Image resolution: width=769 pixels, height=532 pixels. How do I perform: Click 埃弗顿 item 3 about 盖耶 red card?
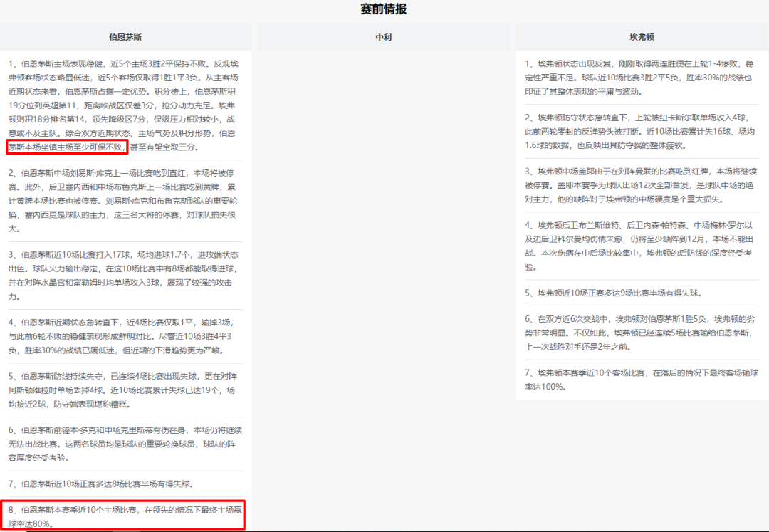click(x=642, y=185)
